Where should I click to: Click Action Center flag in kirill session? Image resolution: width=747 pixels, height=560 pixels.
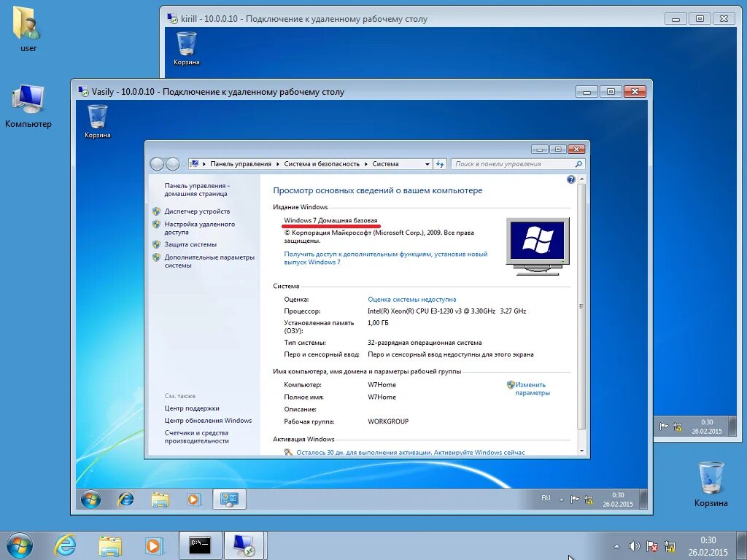point(663,427)
